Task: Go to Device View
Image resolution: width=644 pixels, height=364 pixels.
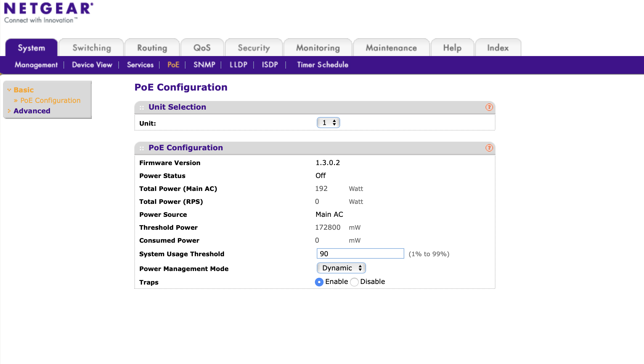Action: click(x=92, y=65)
